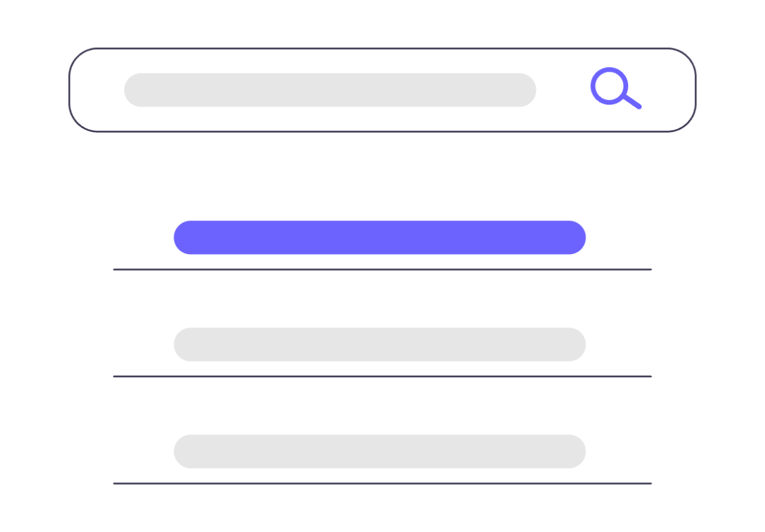The width and height of the screenshot is (765, 532).
Task: Click the gap between placeholder and magnifier
Action: [562, 90]
